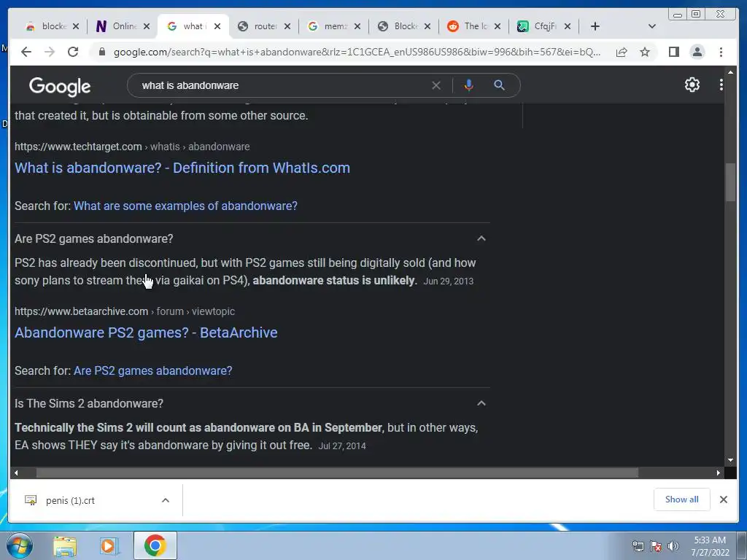Click the horizontal scrollbar thumb

click(337, 472)
